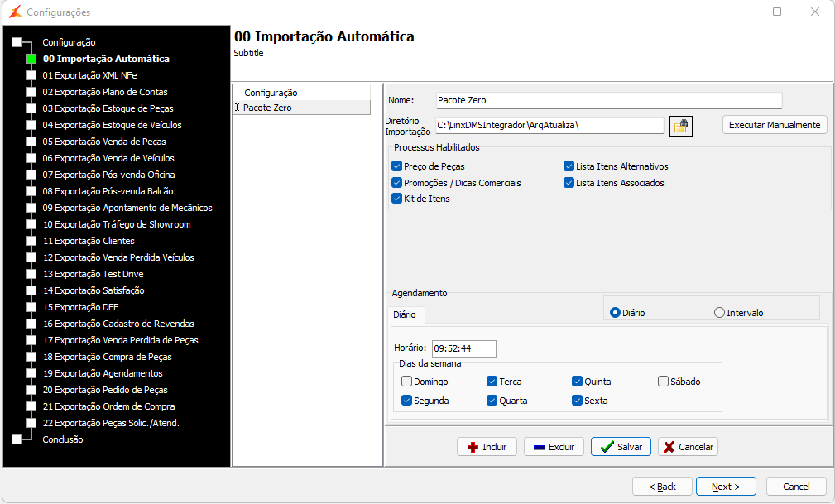This screenshot has height=504, width=835.
Task: Click the Next button
Action: 726,487
